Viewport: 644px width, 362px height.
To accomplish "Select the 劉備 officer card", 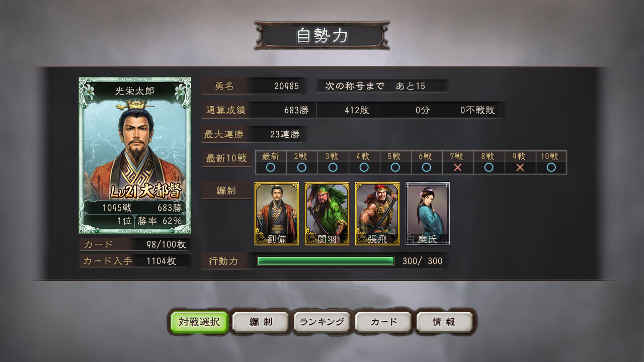I will click(x=277, y=214).
